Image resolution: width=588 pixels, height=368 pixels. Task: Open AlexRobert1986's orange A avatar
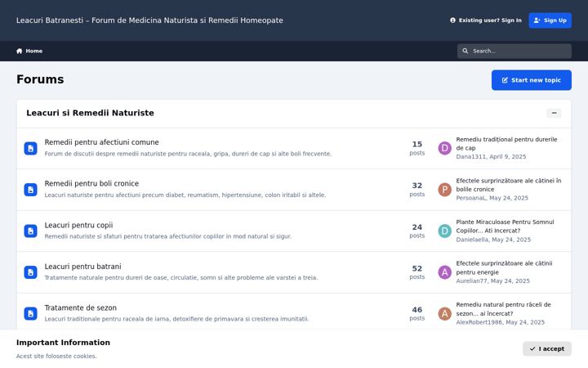pos(445,313)
